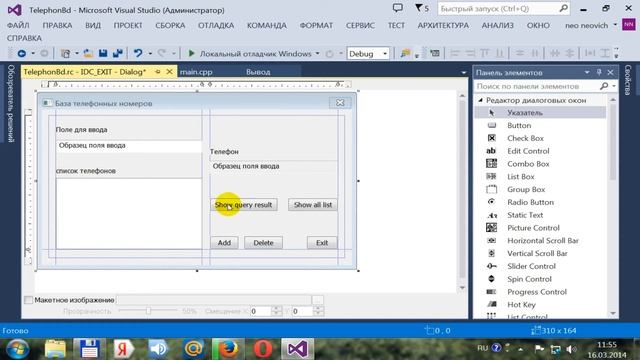The width and height of the screenshot is (640, 360).
Task: Open the Обозреватель решений side tab
Action: point(11,103)
